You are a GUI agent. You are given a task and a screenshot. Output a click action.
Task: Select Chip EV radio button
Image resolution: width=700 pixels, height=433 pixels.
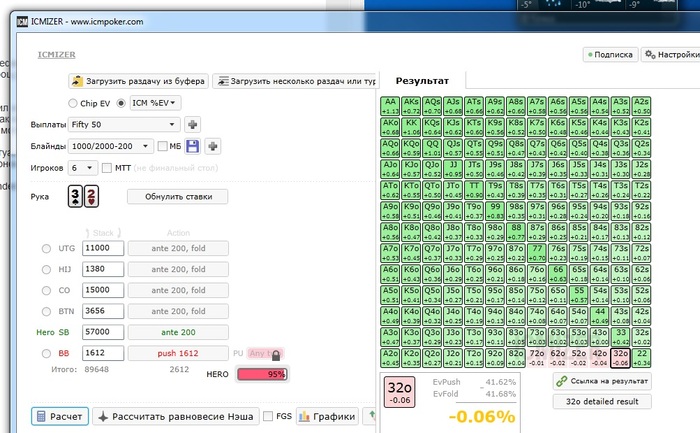click(73, 103)
